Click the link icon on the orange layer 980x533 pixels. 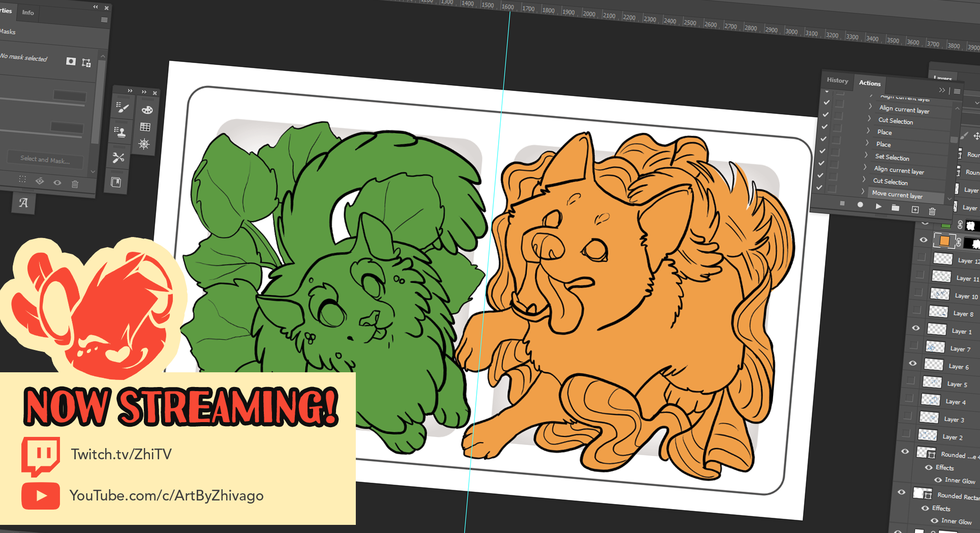click(x=959, y=242)
